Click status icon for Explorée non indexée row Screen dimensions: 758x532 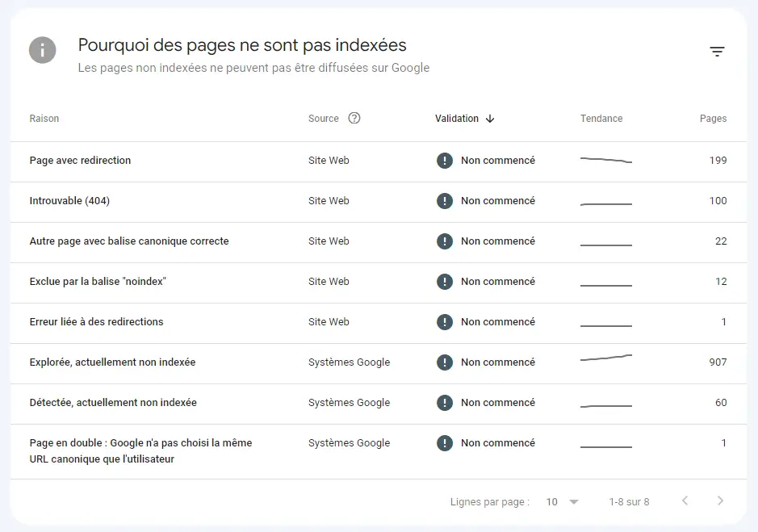444,362
